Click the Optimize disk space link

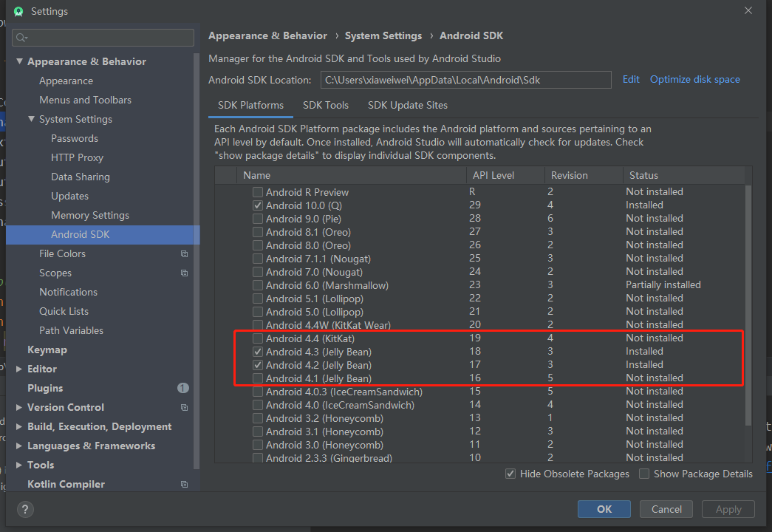[x=694, y=79]
